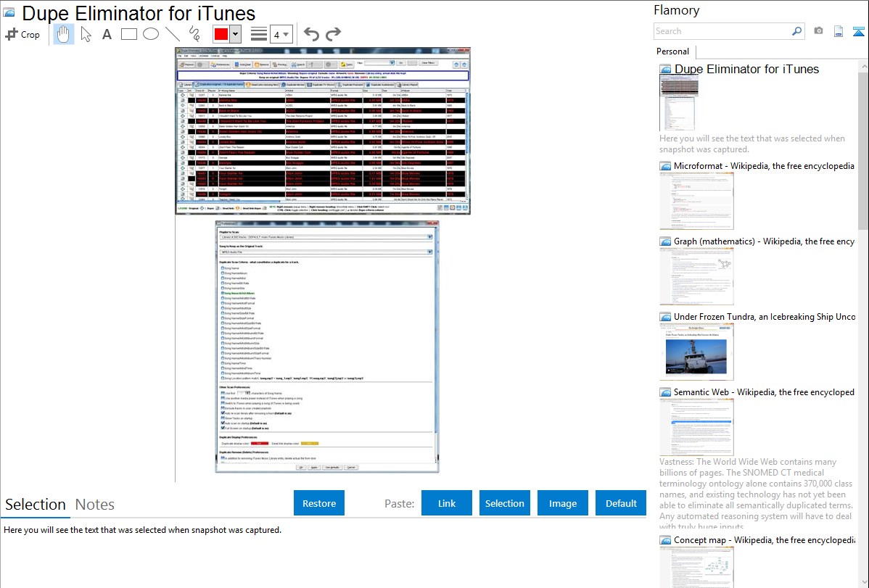Click the snapshot icon beside Concept map

(x=665, y=540)
